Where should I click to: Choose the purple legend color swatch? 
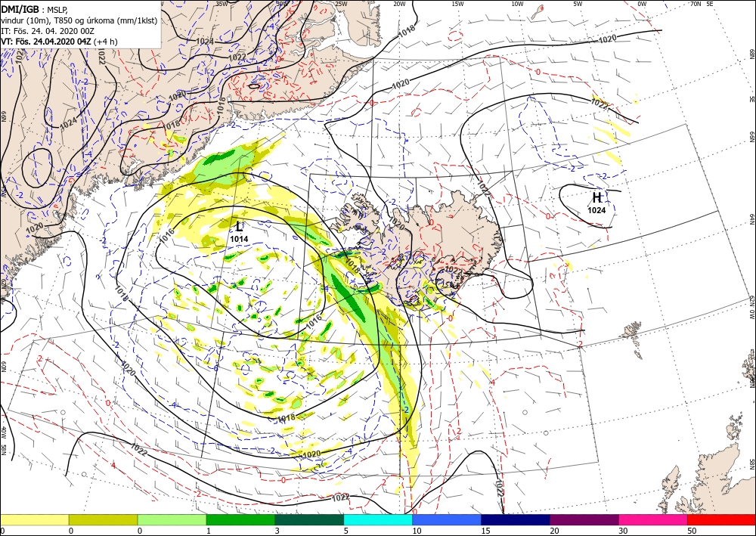click(x=584, y=519)
